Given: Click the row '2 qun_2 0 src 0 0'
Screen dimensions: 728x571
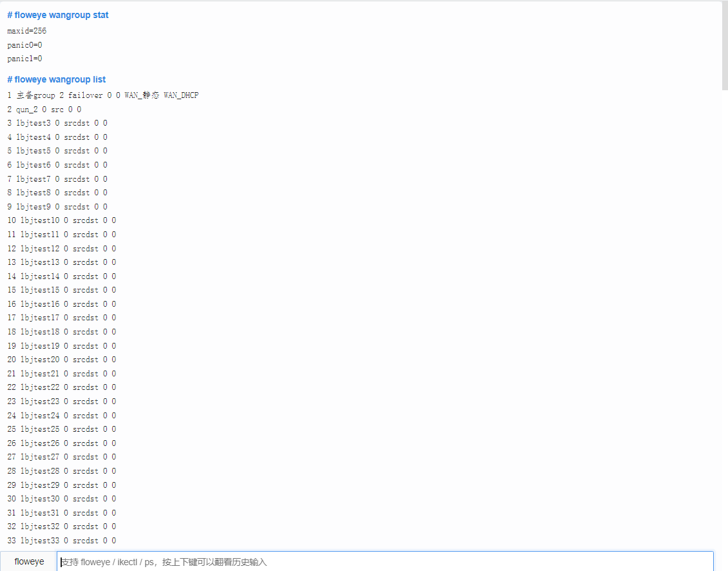Looking at the screenshot, I should click(44, 109).
